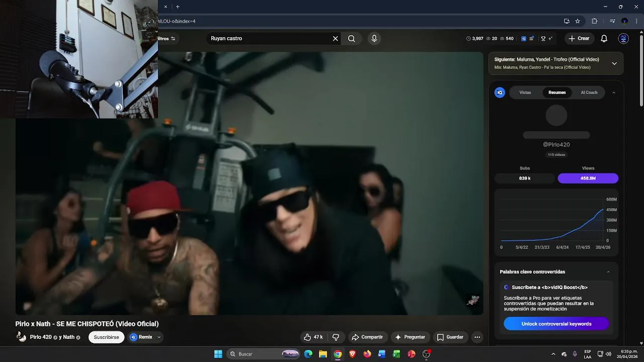The width and height of the screenshot is (644, 362).
Task: Click the Preguntar button
Action: tap(411, 337)
